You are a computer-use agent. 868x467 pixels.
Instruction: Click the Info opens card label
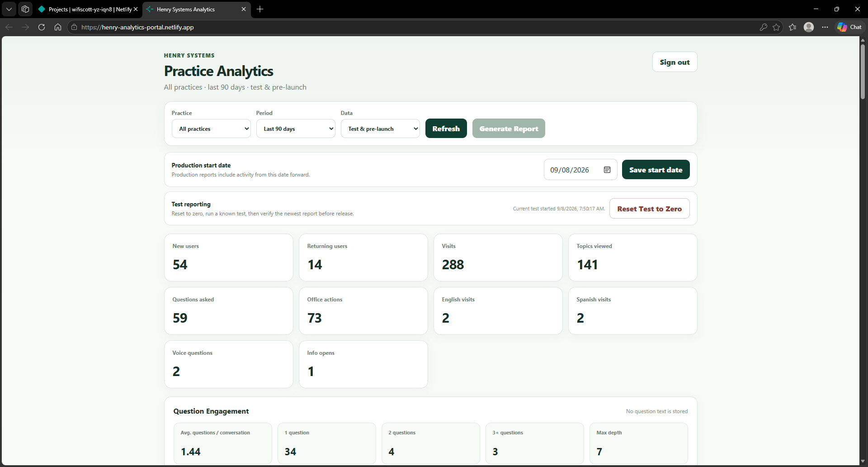coord(321,353)
